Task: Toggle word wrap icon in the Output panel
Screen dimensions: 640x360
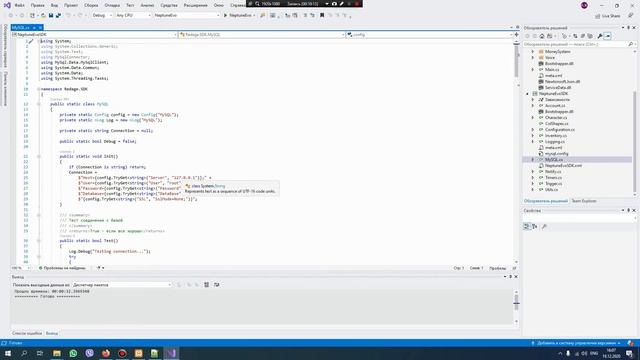Action: tap(216, 285)
